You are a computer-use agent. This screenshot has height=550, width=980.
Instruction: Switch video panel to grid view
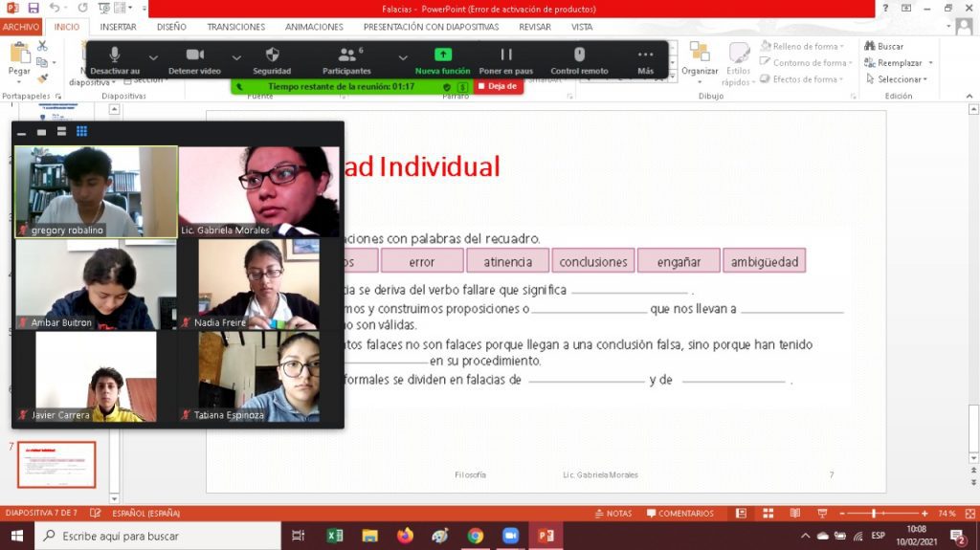point(81,131)
